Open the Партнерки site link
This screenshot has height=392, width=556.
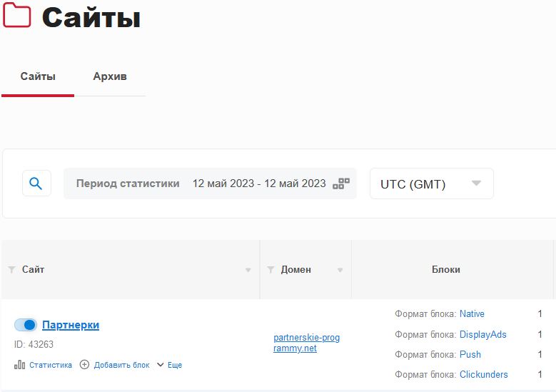point(71,325)
